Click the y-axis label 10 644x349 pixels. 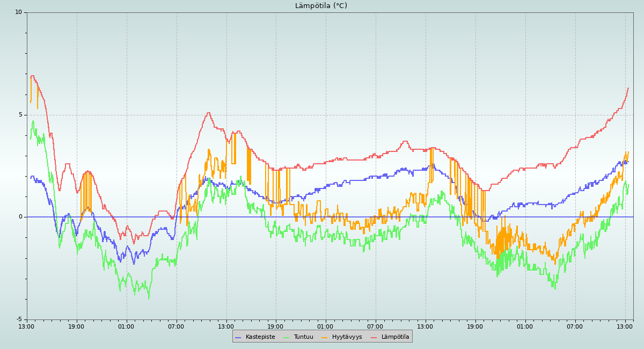[x=18, y=12]
